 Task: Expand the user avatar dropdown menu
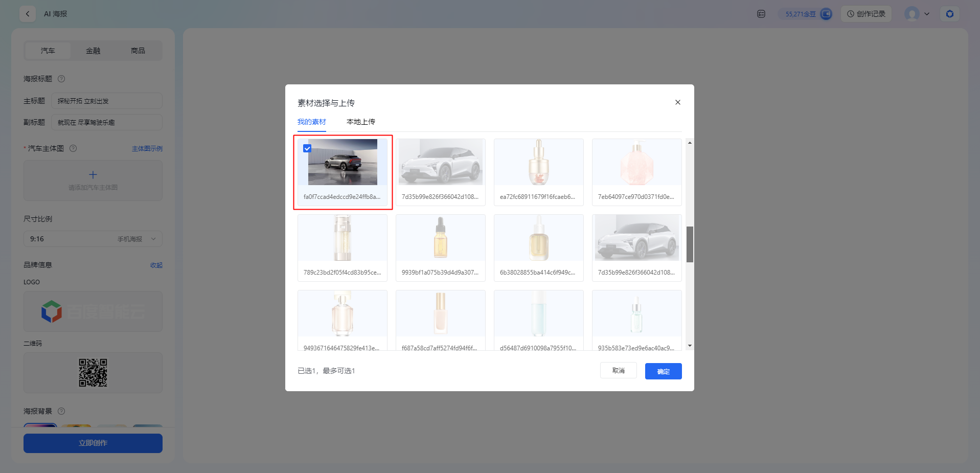tap(918, 14)
